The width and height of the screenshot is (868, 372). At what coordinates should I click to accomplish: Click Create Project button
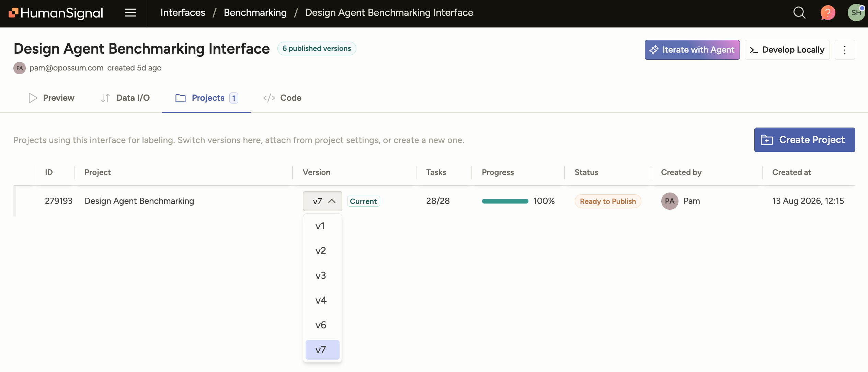(804, 140)
